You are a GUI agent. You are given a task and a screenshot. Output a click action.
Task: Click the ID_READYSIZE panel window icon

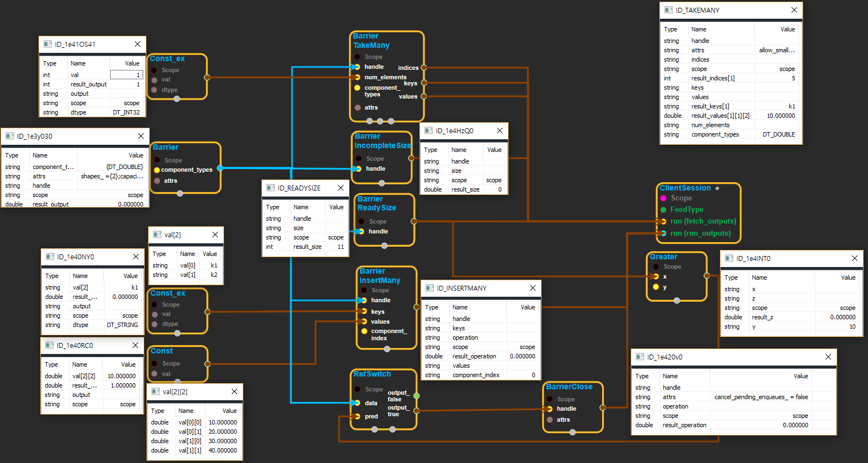[270, 188]
